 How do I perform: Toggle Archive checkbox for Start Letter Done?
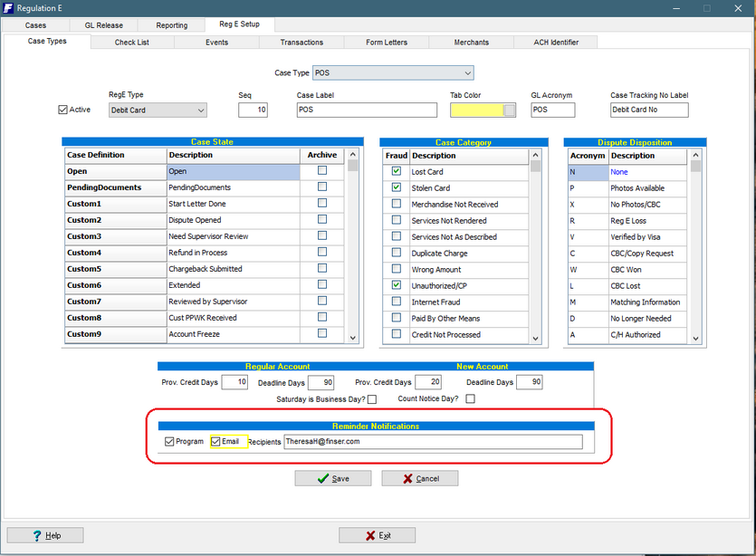tap(322, 203)
